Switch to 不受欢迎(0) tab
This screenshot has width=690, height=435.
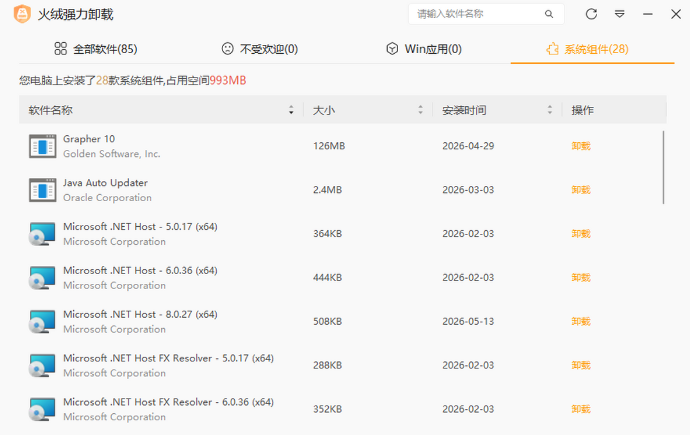click(260, 49)
